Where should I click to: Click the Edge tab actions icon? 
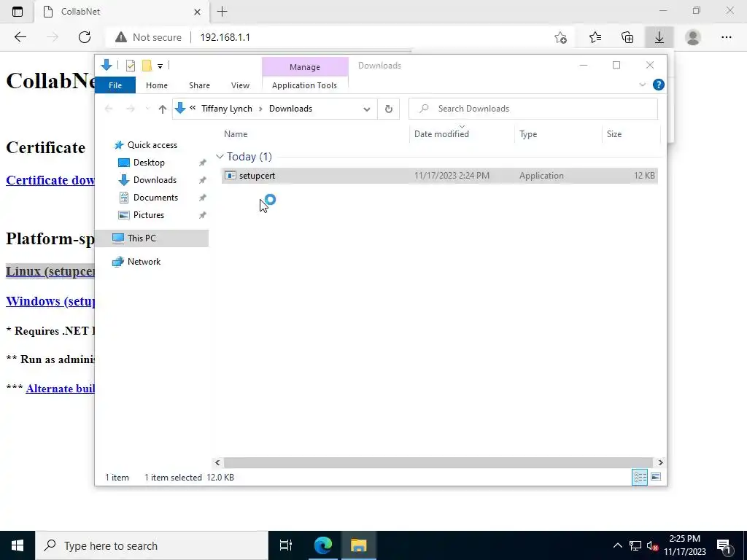tap(18, 12)
